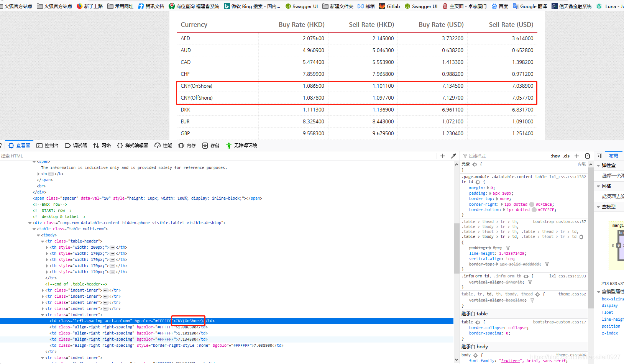624x364 pixels.
Task: Open the 邮箱 bookmark
Action: 366,6
